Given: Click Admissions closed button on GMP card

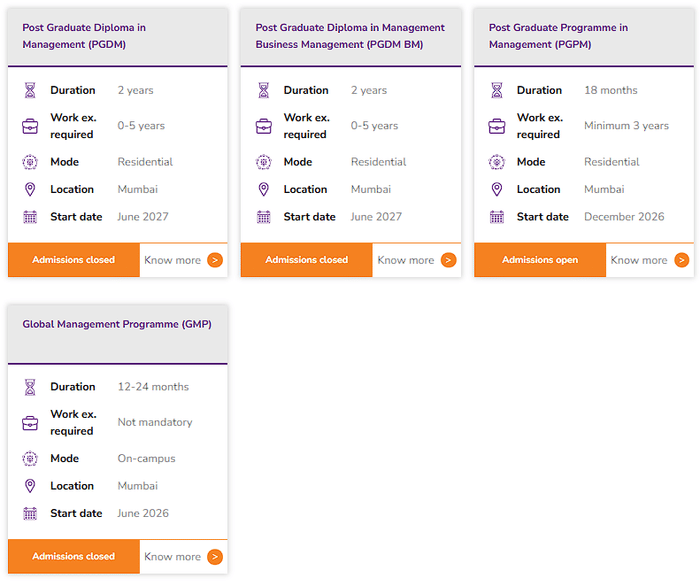Looking at the screenshot, I should [74, 556].
